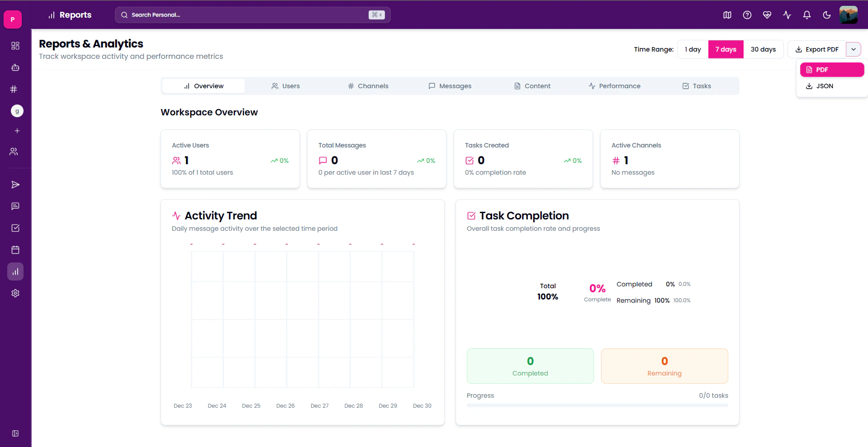Image resolution: width=868 pixels, height=447 pixels.
Task: Click the Dec 23 axis label
Action: [183, 406]
